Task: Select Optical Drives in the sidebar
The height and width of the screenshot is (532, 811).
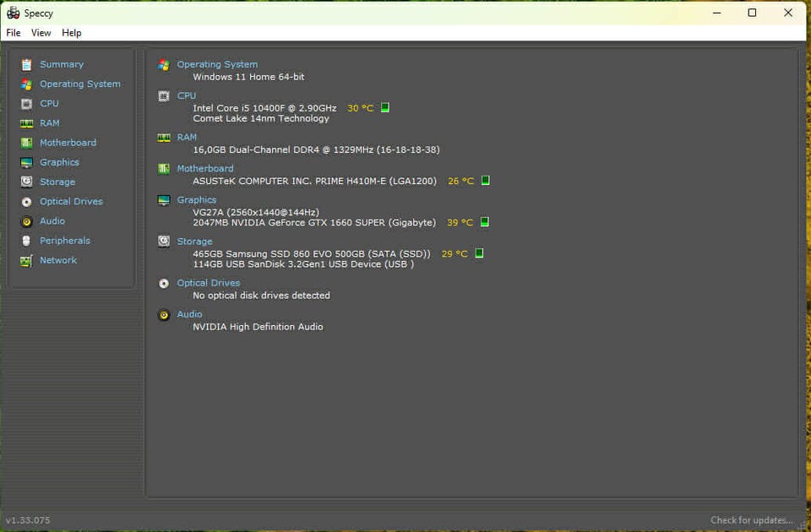Action: (71, 202)
